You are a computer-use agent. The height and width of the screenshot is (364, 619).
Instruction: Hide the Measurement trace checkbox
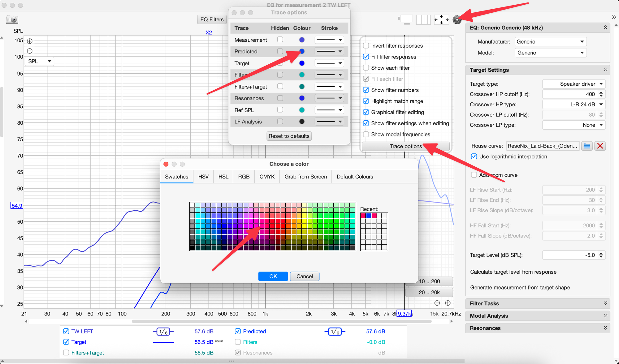click(280, 40)
